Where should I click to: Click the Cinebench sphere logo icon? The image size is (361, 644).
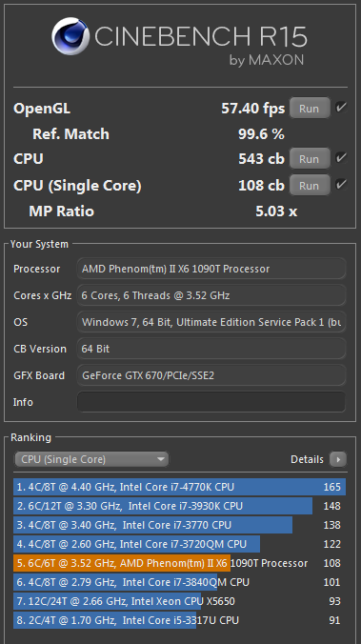click(70, 36)
